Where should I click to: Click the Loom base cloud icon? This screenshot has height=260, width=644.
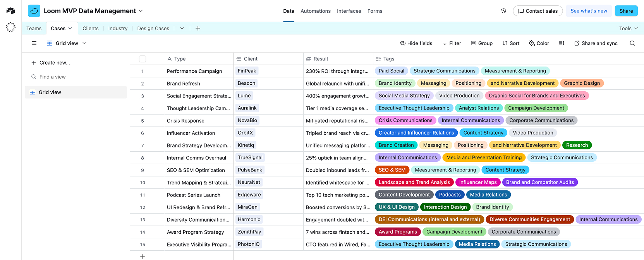tap(34, 11)
